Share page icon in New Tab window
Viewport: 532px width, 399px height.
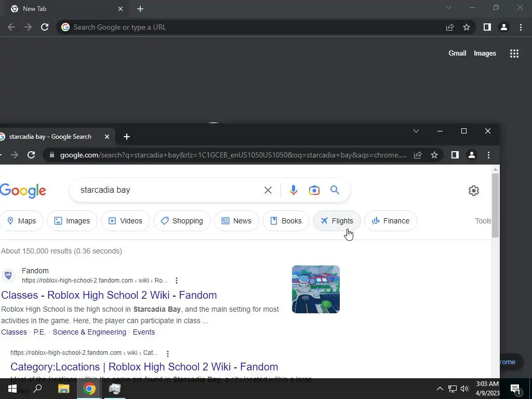pos(450,27)
